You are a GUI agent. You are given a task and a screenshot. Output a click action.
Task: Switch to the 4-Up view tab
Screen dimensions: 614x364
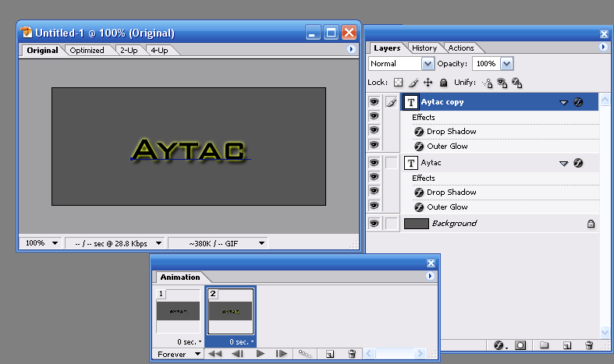[x=159, y=50]
